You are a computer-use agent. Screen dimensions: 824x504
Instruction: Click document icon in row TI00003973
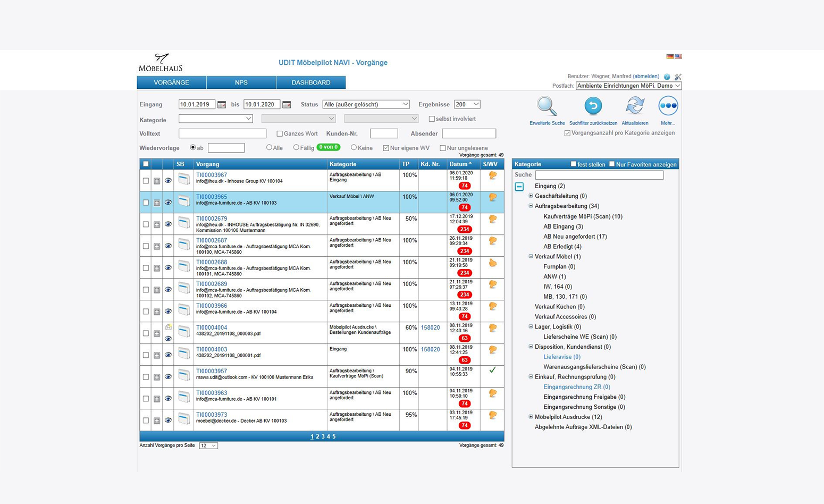(184, 419)
